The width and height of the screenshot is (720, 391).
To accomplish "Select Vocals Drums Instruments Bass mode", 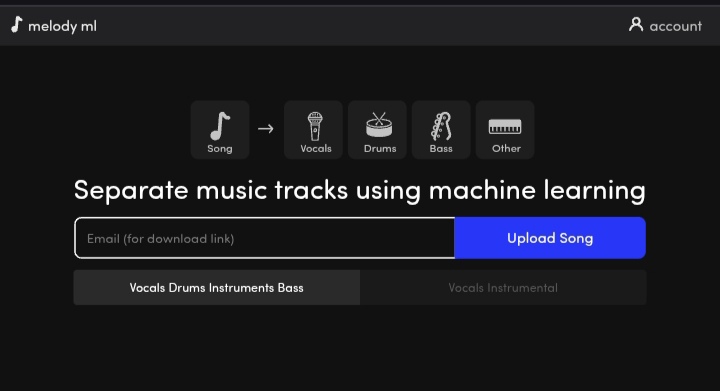I will (217, 288).
